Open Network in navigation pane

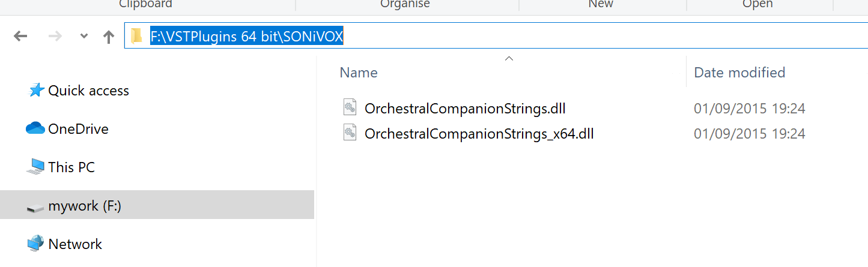point(75,244)
